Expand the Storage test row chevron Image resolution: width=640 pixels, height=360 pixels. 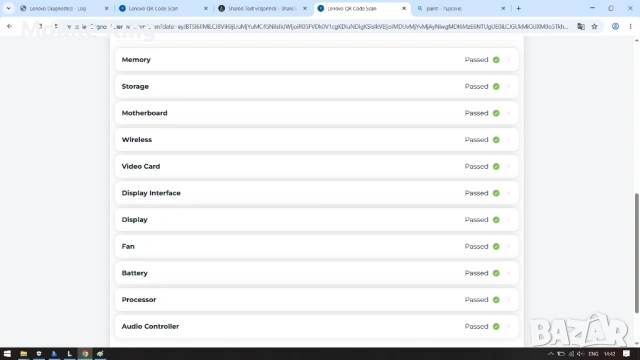tap(509, 87)
